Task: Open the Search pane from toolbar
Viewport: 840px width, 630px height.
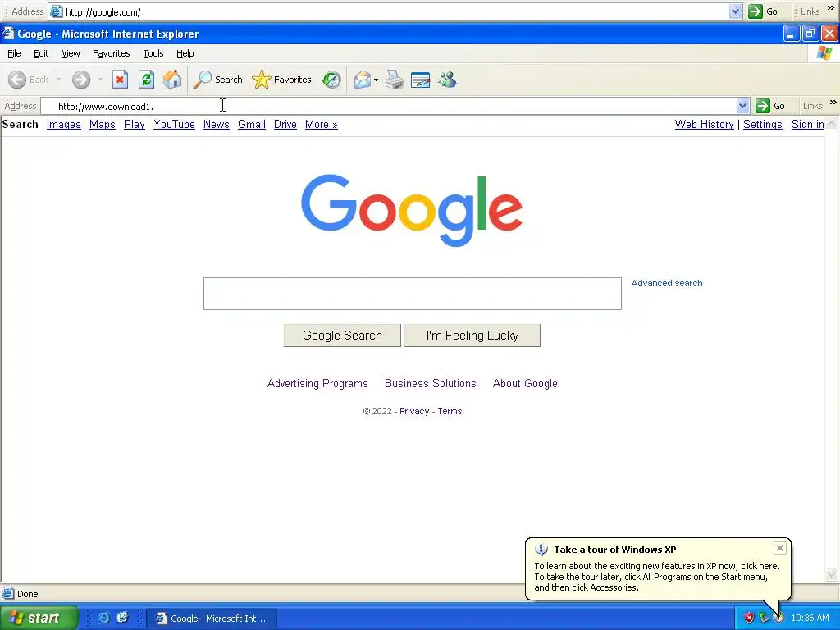Action: point(218,80)
